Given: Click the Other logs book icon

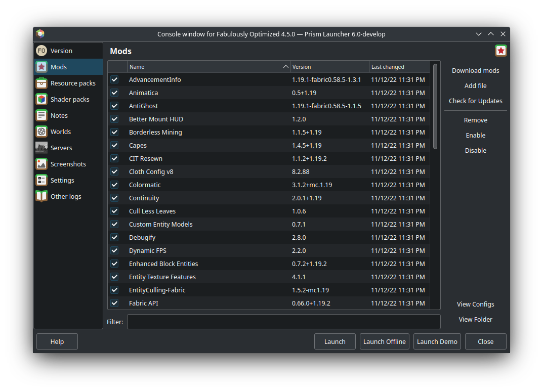Looking at the screenshot, I should 41,197.
